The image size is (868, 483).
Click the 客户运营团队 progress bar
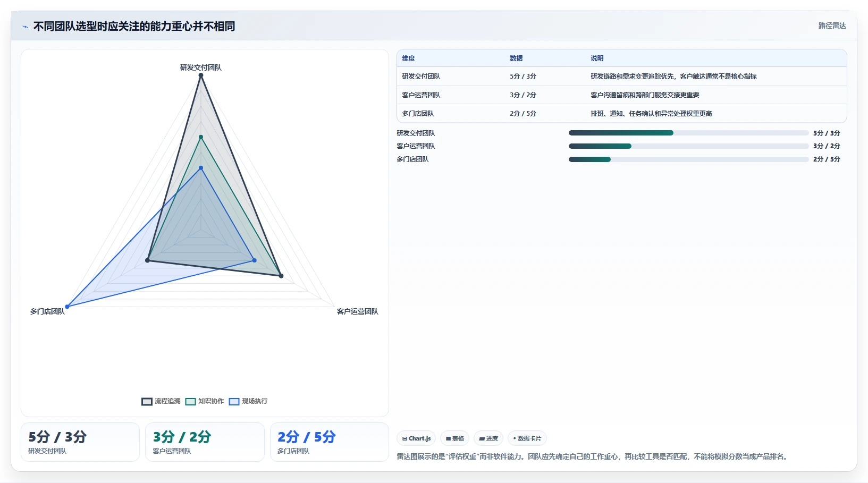[x=688, y=146]
